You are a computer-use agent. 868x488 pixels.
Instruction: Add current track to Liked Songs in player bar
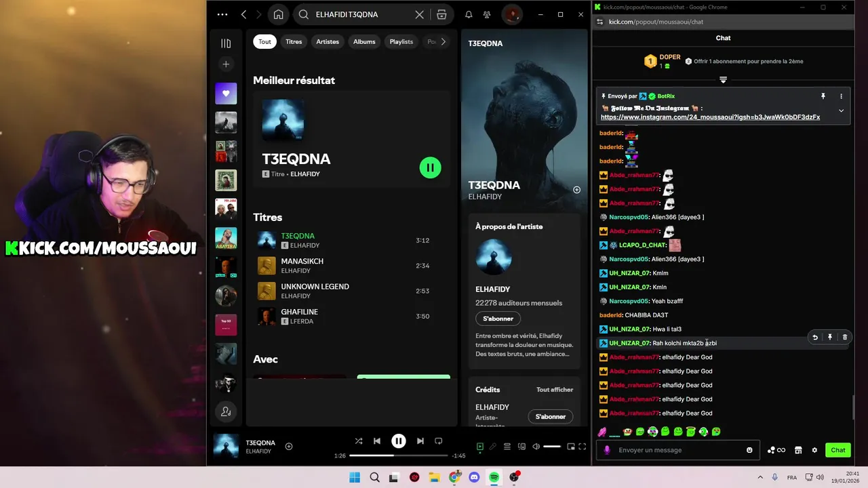(289, 446)
